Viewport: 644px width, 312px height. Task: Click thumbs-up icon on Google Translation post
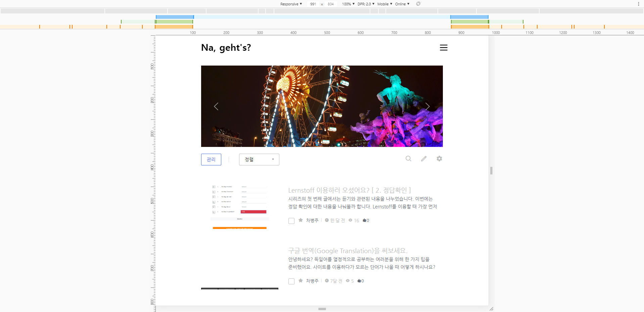(x=359, y=281)
